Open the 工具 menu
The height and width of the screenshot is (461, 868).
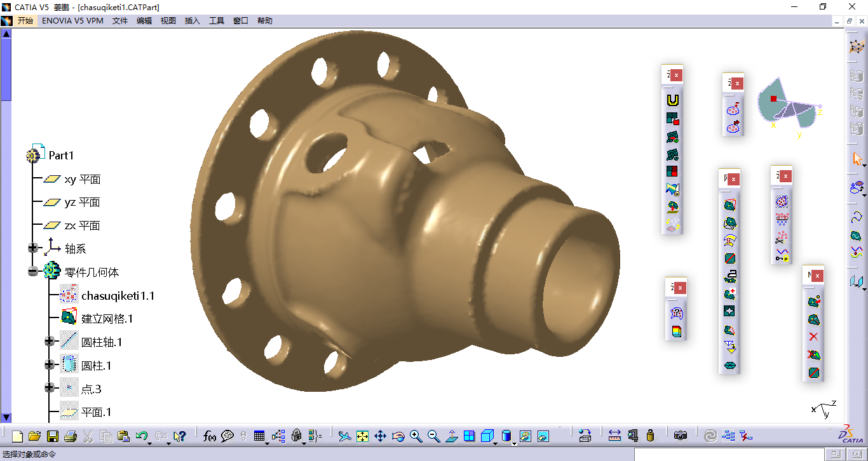217,21
